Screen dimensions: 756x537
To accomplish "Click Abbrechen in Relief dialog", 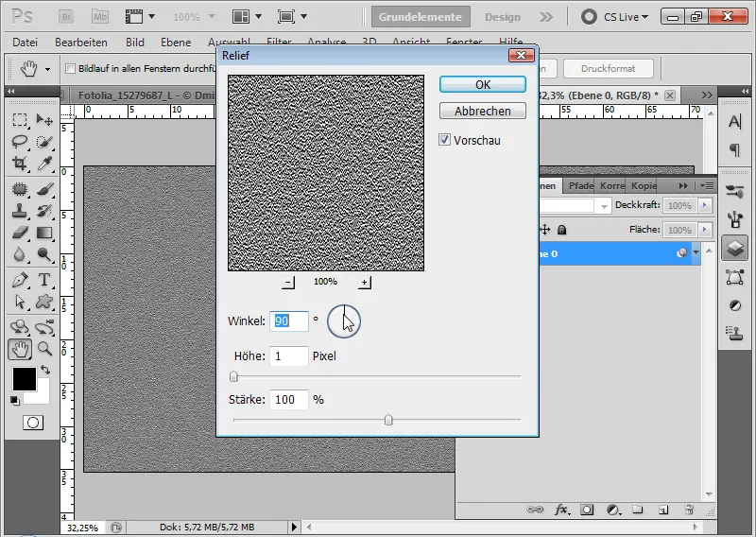I will [x=483, y=111].
